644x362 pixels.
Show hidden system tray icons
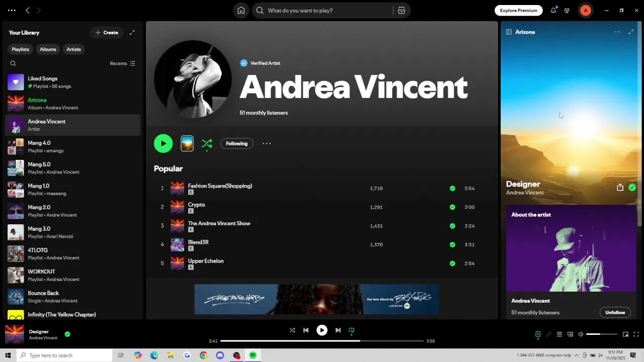click(x=577, y=355)
